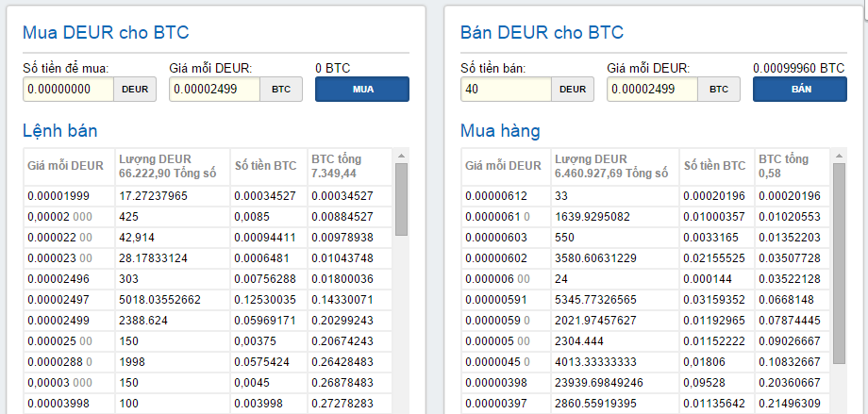Click the scroll-up arrow of Mua hàng table
The height and width of the screenshot is (414, 868).
(x=840, y=155)
